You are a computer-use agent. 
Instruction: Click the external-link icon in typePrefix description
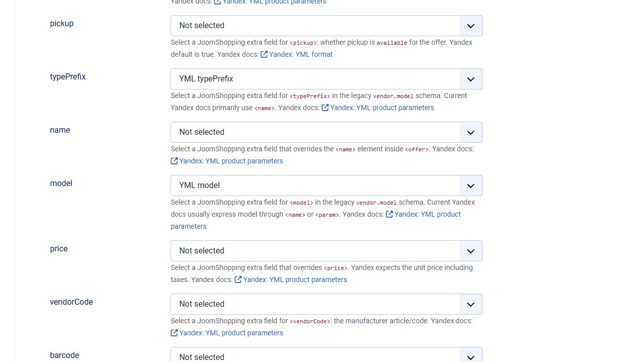tap(325, 108)
